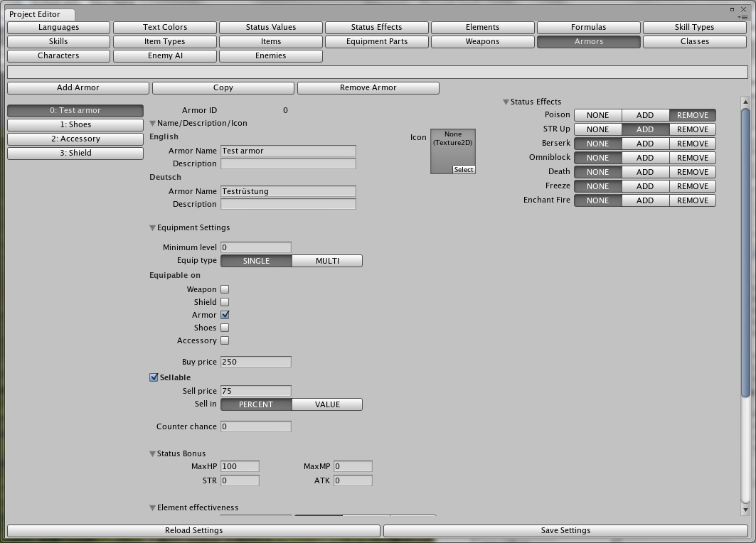The image size is (756, 543).
Task: Set Enchant Fire status effect to ADD
Action: (x=645, y=200)
